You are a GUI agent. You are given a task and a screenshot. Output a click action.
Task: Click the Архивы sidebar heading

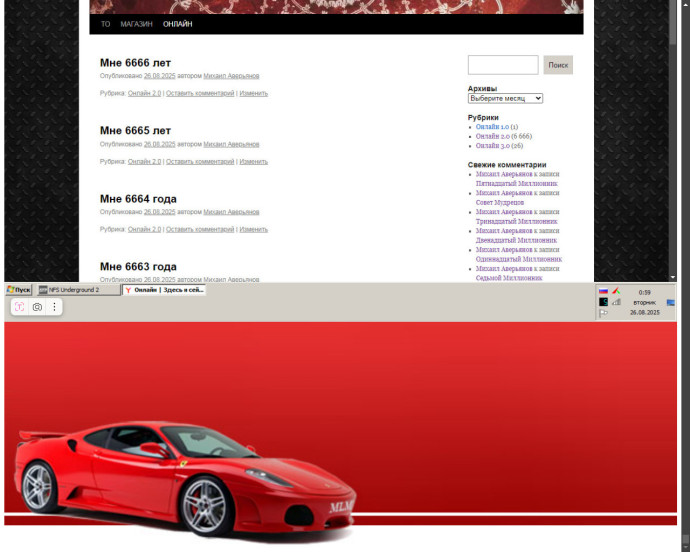pyautogui.click(x=482, y=88)
